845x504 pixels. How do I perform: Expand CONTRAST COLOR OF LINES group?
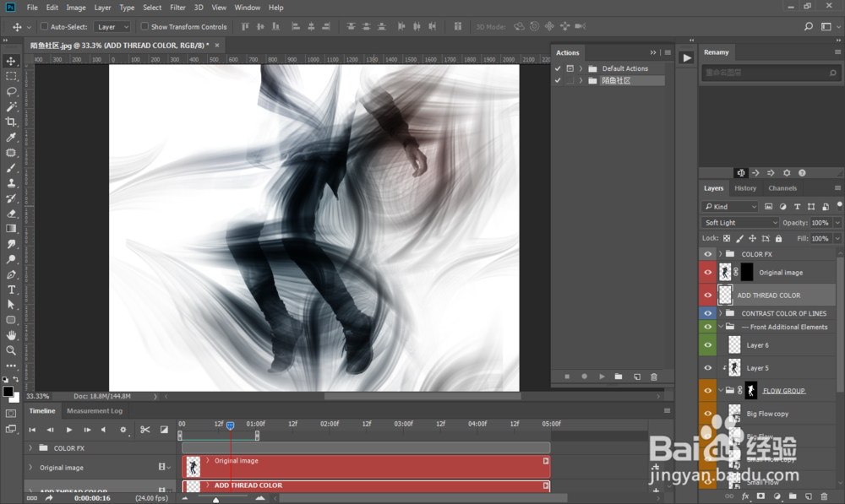(721, 313)
